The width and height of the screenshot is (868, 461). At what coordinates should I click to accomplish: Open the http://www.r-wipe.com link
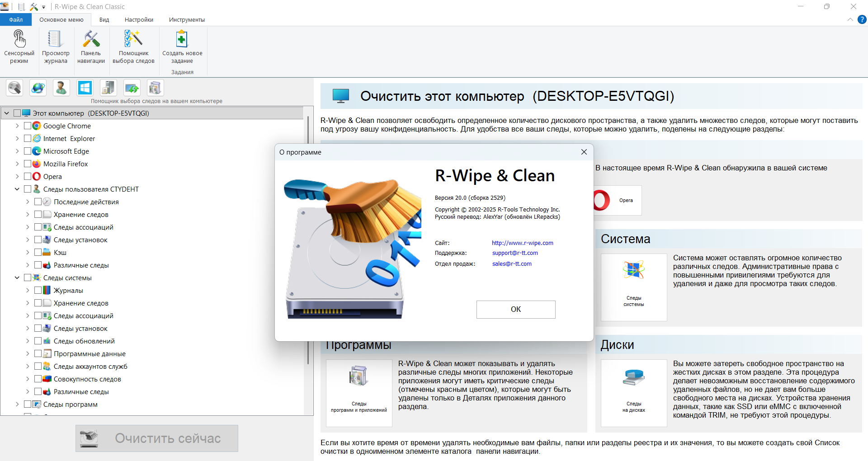point(523,243)
